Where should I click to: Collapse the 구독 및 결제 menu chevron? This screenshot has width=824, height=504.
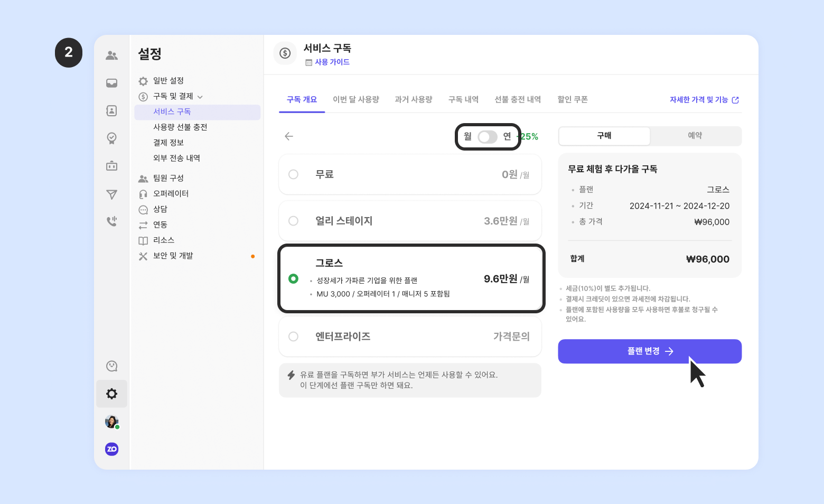(200, 97)
